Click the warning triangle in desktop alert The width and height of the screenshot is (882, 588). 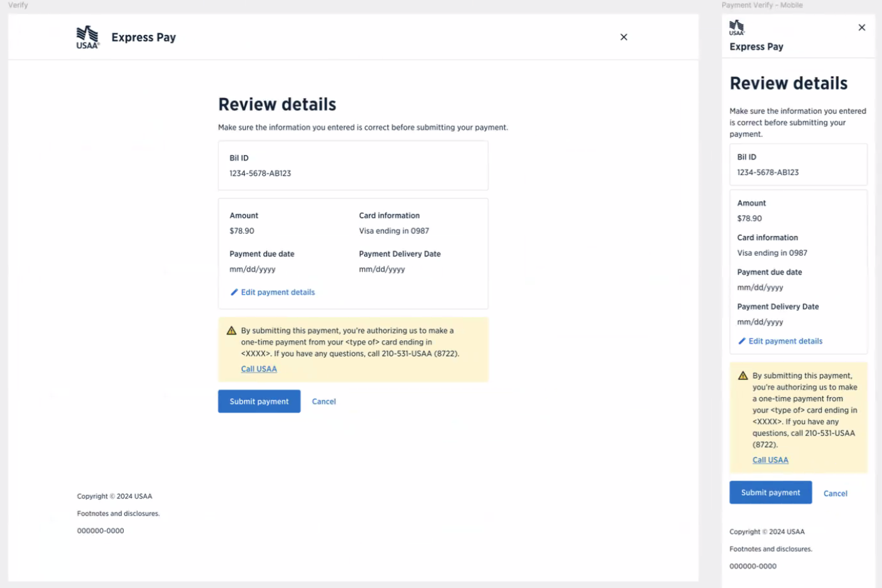(231, 331)
